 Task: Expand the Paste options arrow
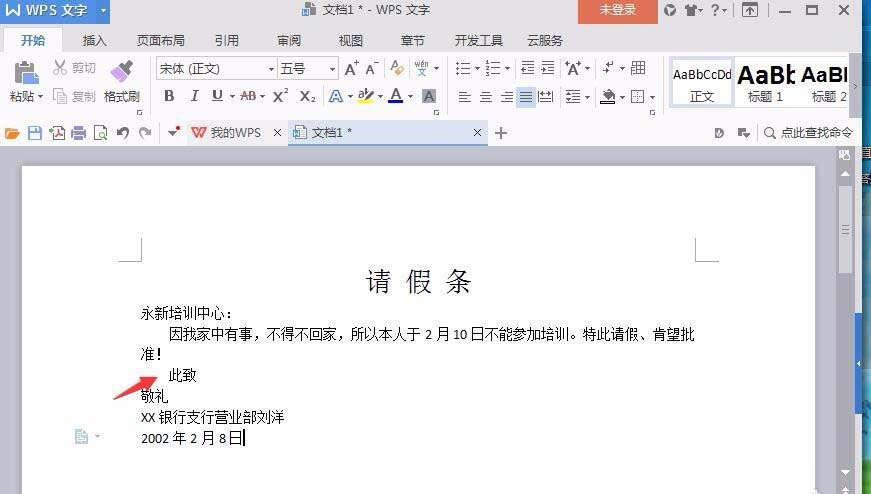(x=41, y=97)
